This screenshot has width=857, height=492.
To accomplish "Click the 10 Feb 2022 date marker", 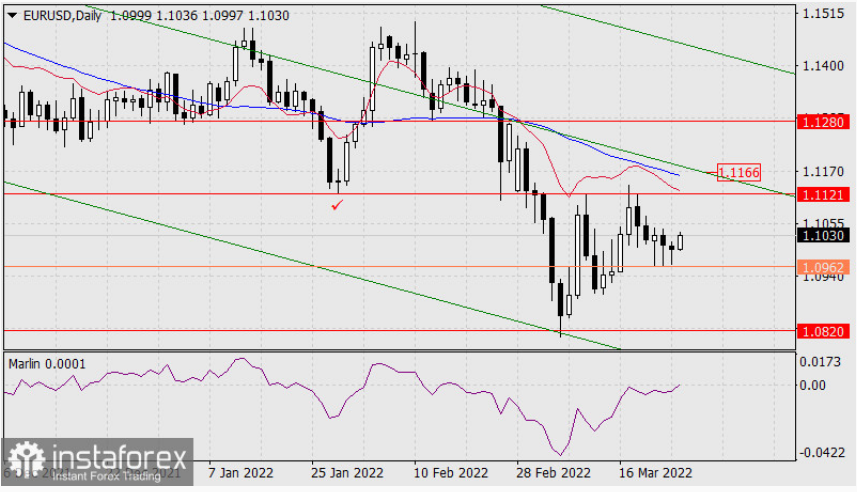I will click(450, 473).
